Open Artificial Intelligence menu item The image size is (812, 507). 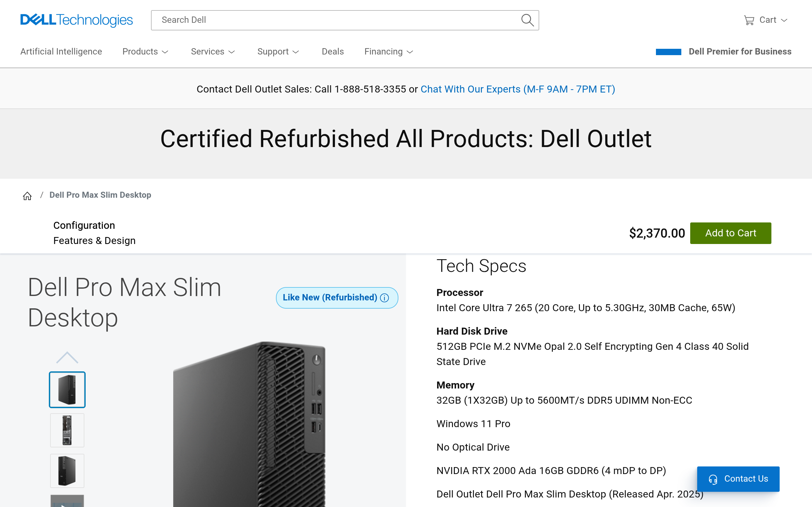click(x=61, y=52)
